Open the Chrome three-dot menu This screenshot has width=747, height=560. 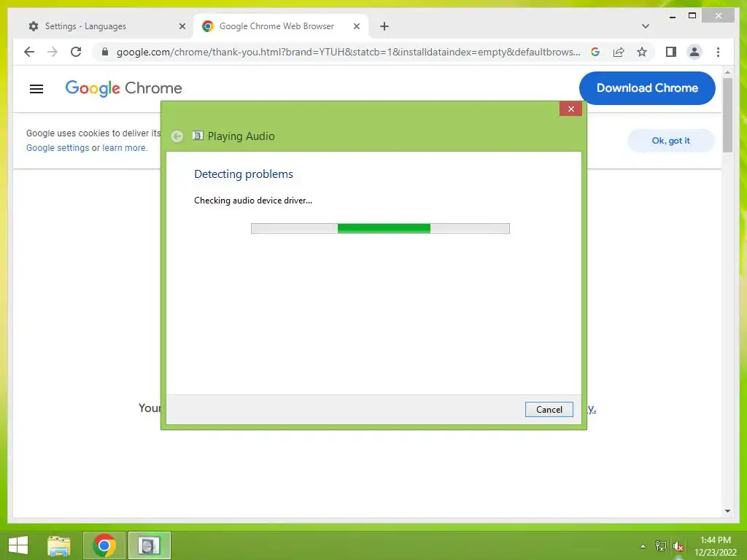click(718, 52)
